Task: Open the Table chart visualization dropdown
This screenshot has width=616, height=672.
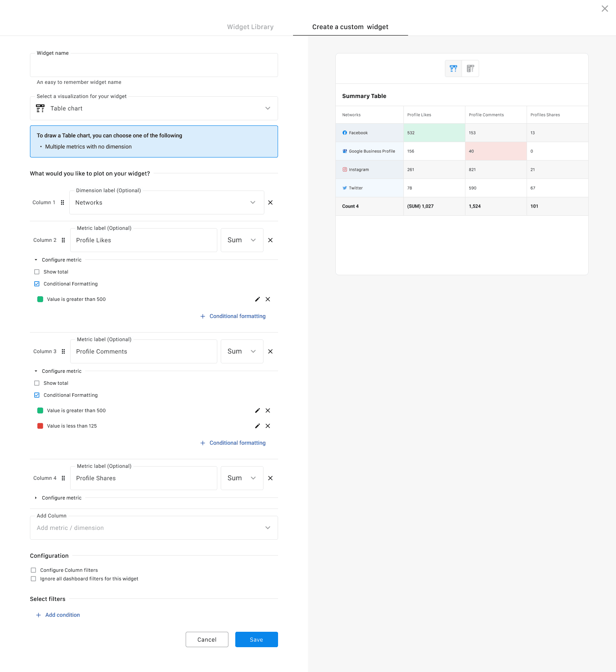Action: tap(154, 108)
